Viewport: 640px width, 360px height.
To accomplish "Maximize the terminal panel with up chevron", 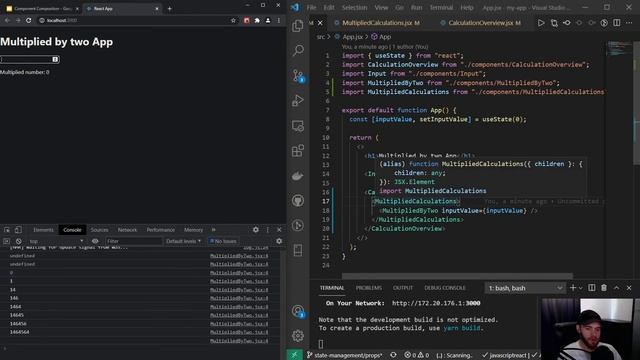I will point(617,288).
